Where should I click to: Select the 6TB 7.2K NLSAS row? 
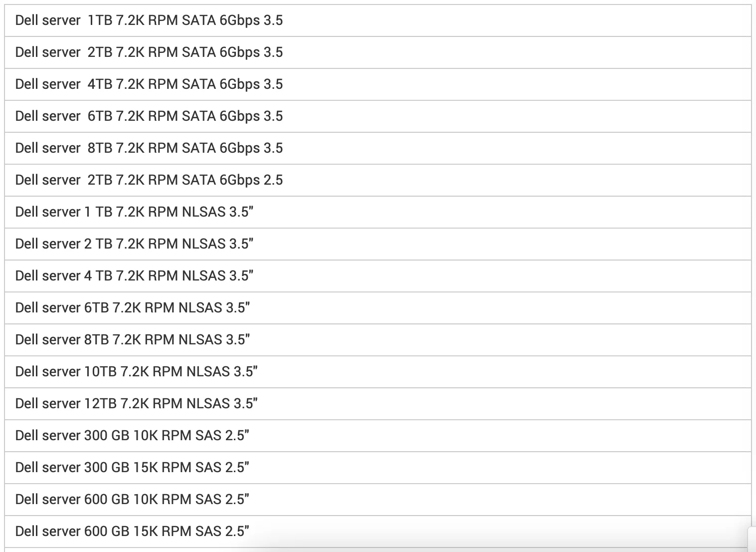(x=132, y=308)
